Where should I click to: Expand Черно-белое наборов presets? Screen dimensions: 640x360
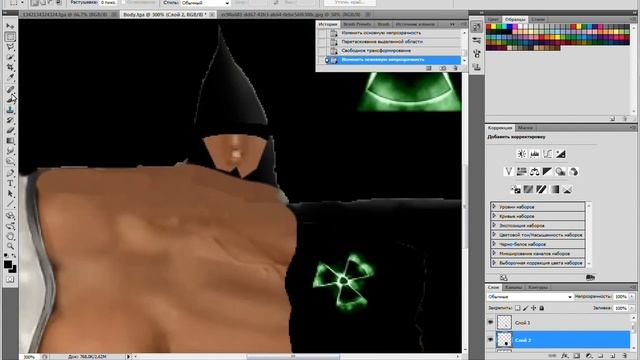pyautogui.click(x=494, y=244)
